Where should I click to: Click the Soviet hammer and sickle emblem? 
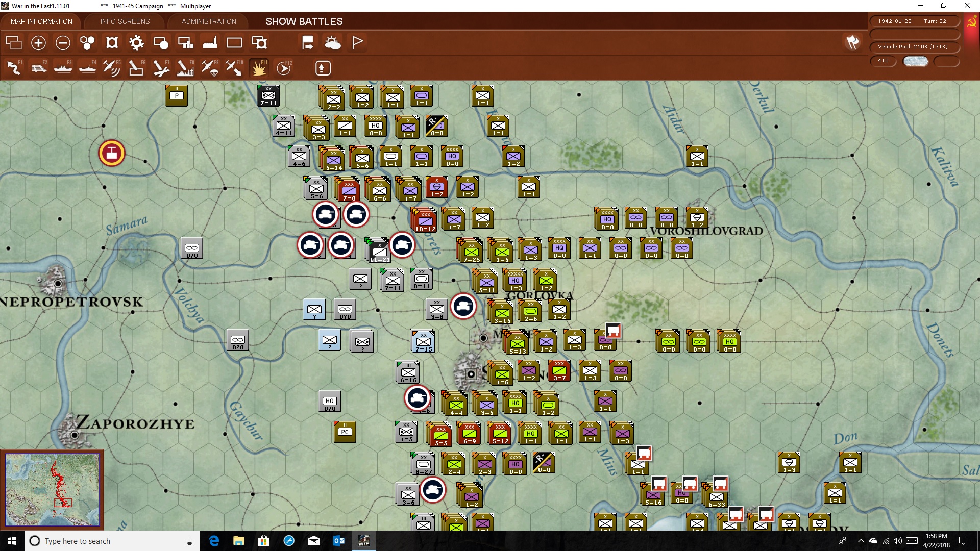pyautogui.click(x=971, y=22)
